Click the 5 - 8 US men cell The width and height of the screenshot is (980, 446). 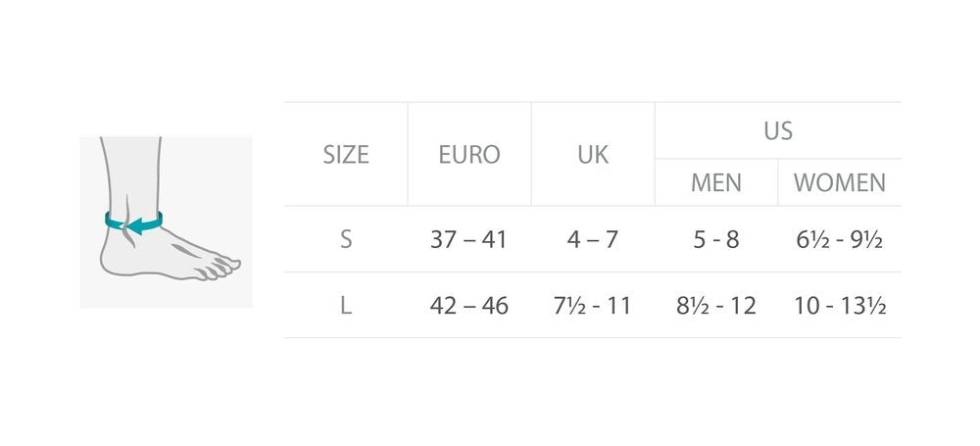point(716,239)
